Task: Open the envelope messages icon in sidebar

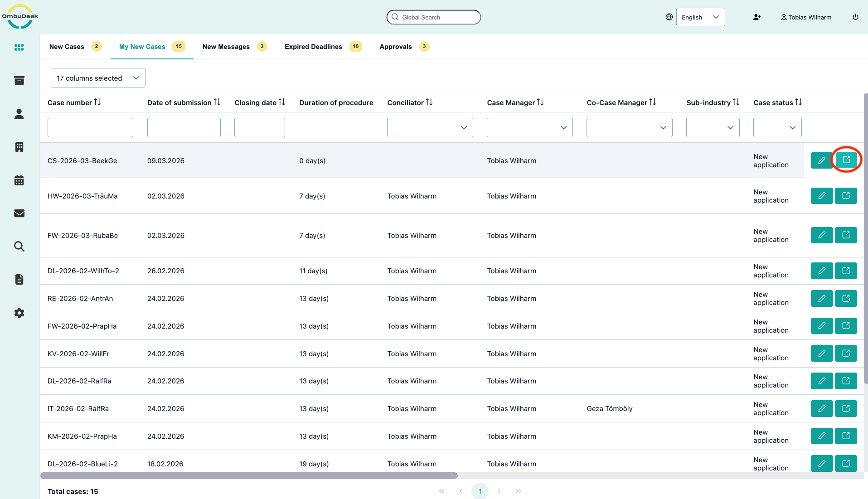Action: pyautogui.click(x=19, y=213)
